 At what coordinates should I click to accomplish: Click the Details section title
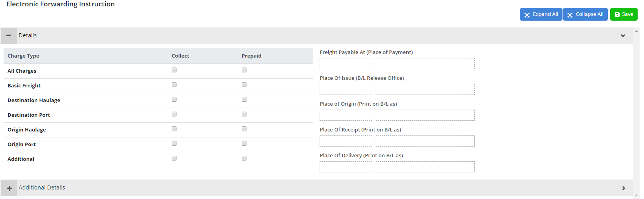tap(27, 35)
